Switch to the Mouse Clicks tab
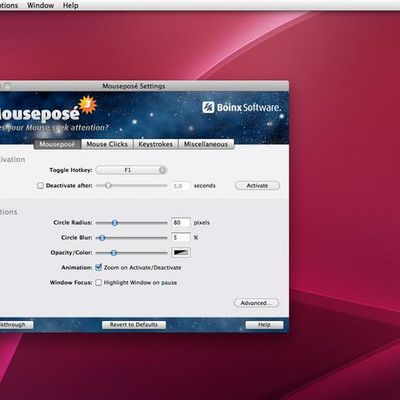This screenshot has height=400, width=400. pyautogui.click(x=107, y=144)
